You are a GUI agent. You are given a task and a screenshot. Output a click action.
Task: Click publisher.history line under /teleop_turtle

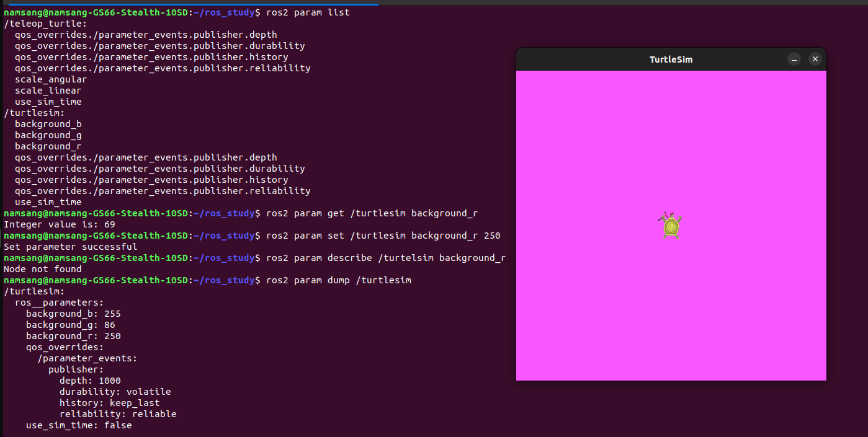click(x=151, y=57)
